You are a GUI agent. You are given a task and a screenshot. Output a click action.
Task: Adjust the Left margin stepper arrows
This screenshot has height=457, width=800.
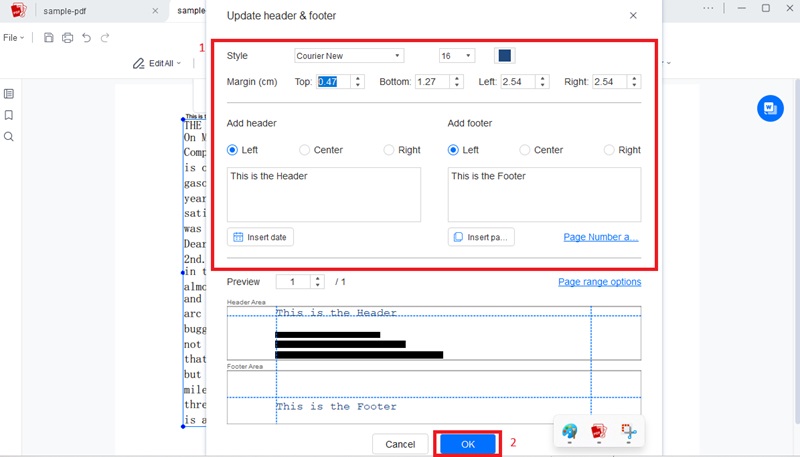[x=542, y=82]
